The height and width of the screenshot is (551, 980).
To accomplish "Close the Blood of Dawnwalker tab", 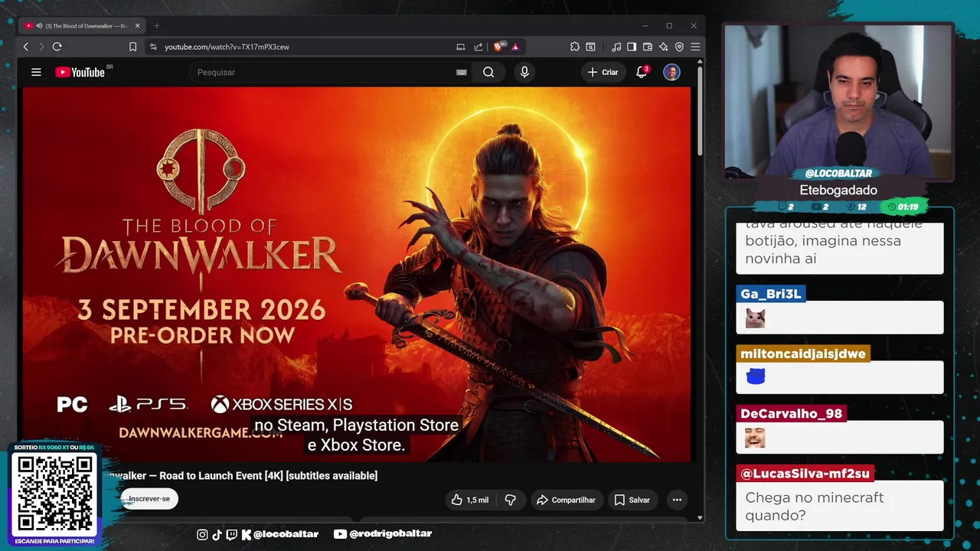I will pyautogui.click(x=138, y=26).
